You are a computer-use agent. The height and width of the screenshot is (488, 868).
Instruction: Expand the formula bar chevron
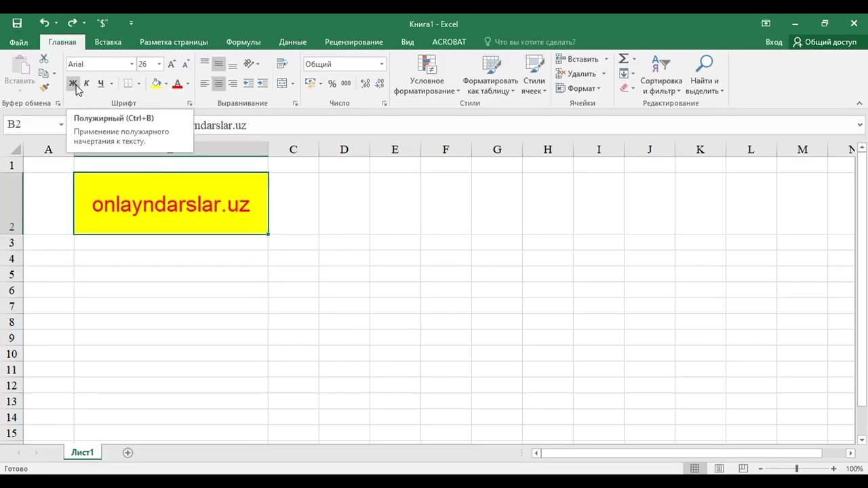pos(860,125)
